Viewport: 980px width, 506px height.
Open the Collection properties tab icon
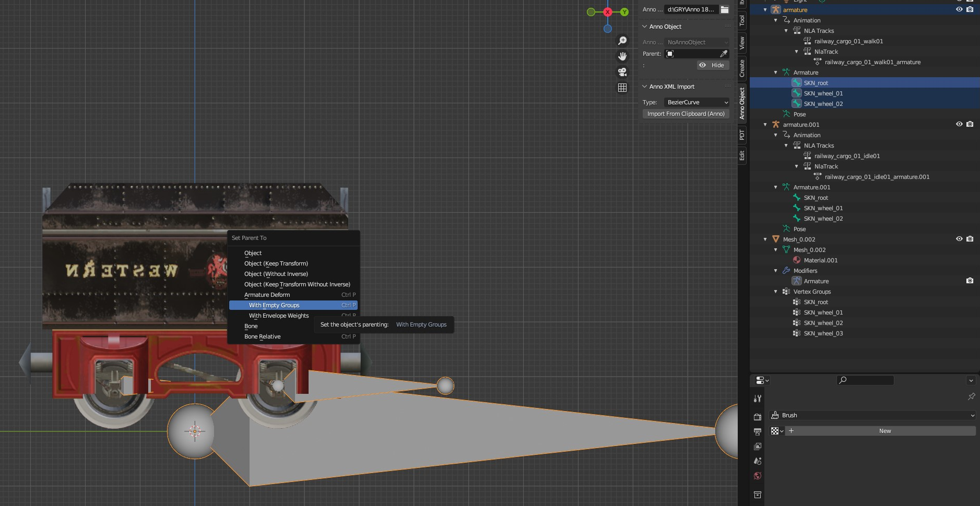click(x=758, y=495)
